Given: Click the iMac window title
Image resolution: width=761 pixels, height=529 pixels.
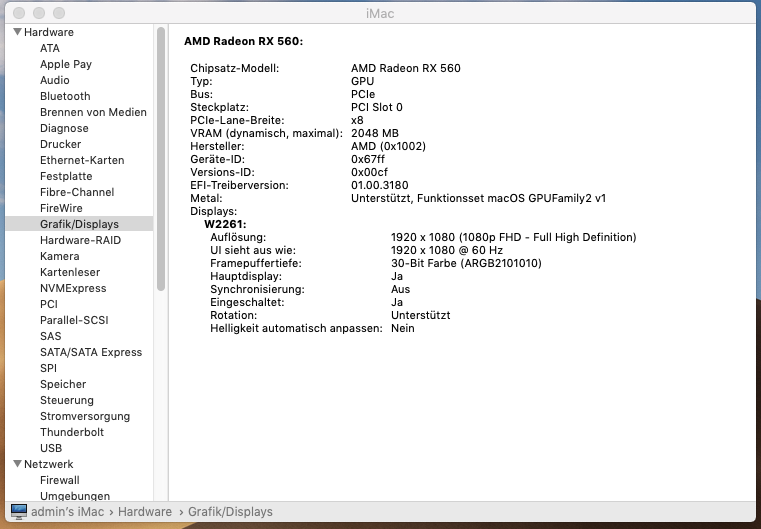Looking at the screenshot, I should coord(380,14).
